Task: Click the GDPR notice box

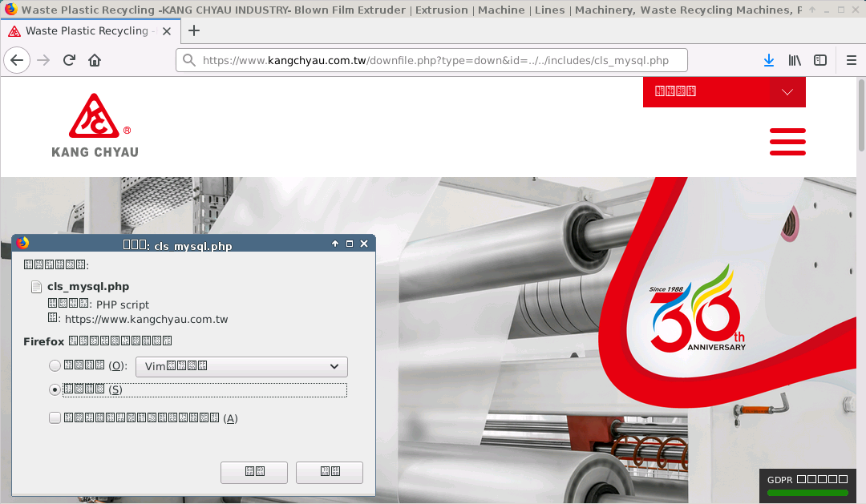Action: [807, 486]
